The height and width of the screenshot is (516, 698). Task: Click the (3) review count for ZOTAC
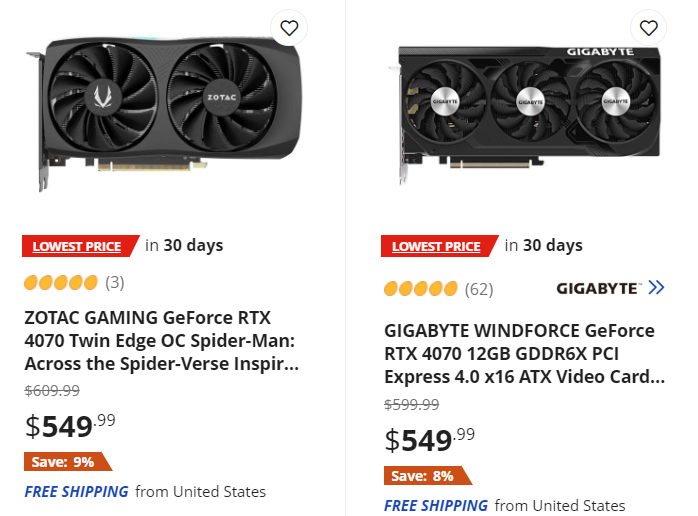pos(115,282)
